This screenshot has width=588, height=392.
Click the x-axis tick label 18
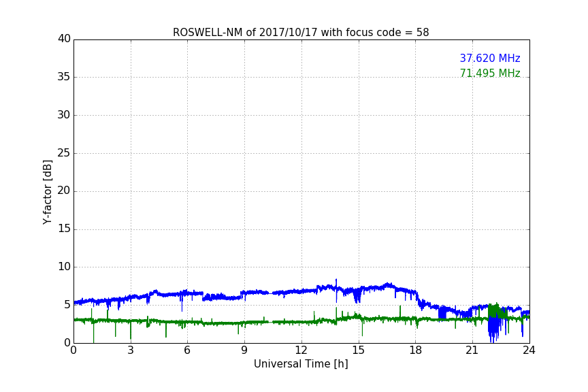pos(416,350)
